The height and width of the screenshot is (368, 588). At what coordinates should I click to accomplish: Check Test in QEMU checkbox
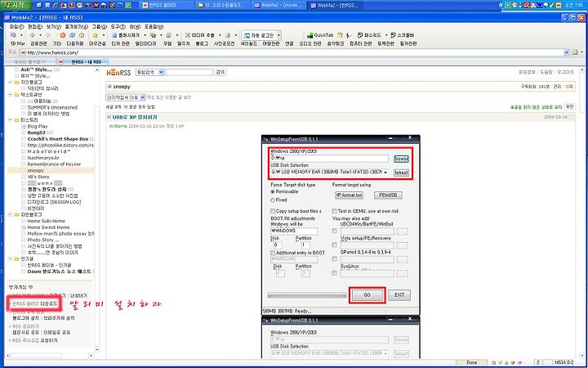coord(334,212)
